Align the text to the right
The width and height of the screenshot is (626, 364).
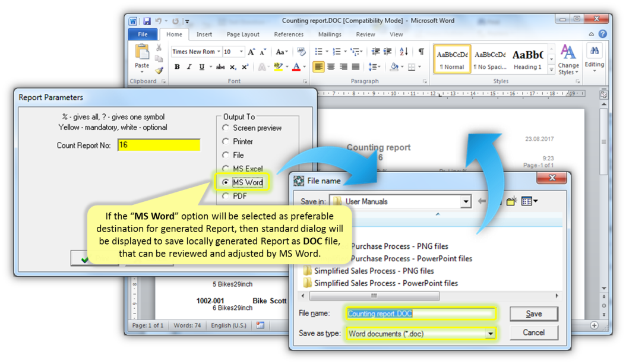pos(343,67)
